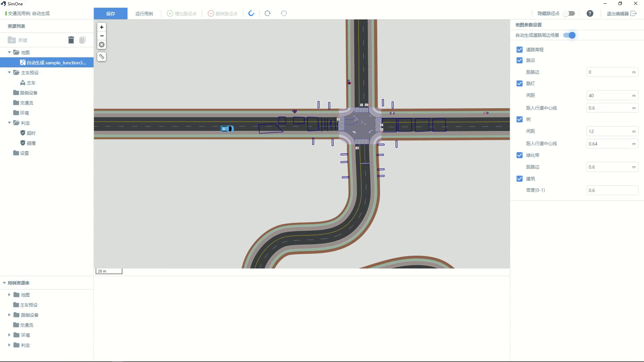Click the 超时 shield check icon

[23, 133]
